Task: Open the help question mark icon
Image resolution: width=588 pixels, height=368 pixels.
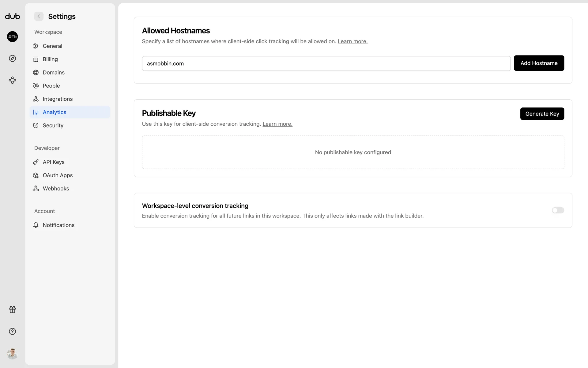Action: point(12,332)
